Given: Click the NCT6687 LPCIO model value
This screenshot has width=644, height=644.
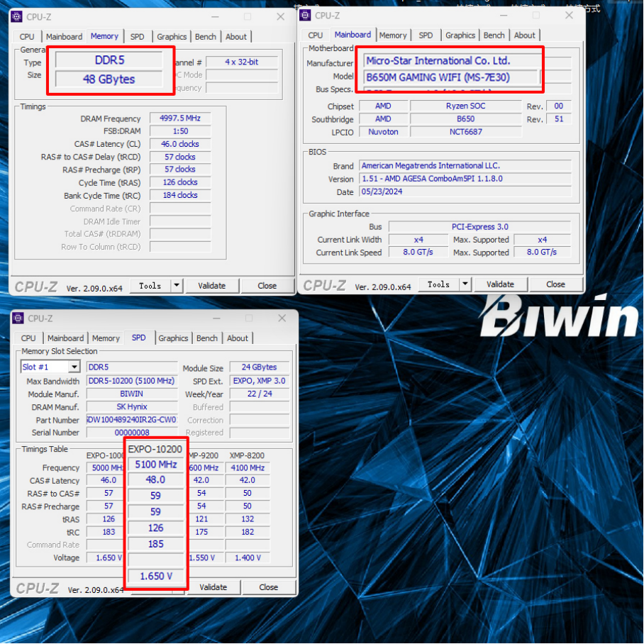Looking at the screenshot, I should pos(466,132).
